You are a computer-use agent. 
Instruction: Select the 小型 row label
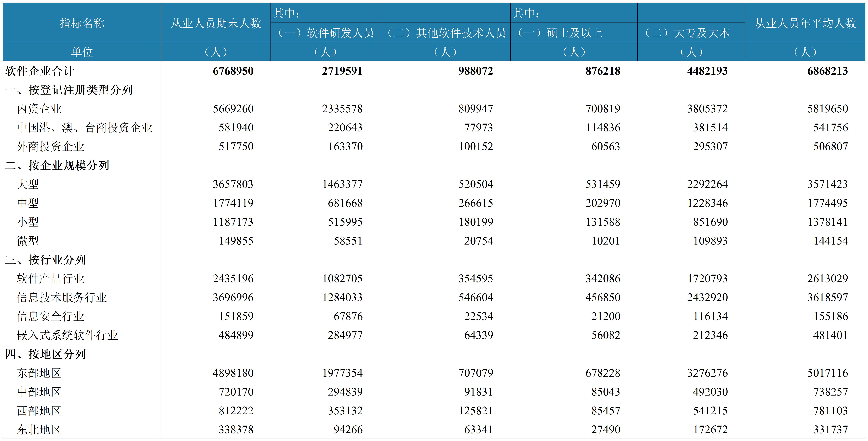tap(28, 222)
